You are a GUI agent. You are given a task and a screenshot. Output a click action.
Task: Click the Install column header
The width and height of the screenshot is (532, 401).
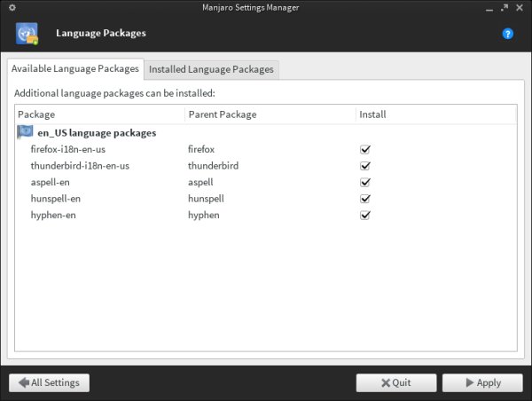434,114
